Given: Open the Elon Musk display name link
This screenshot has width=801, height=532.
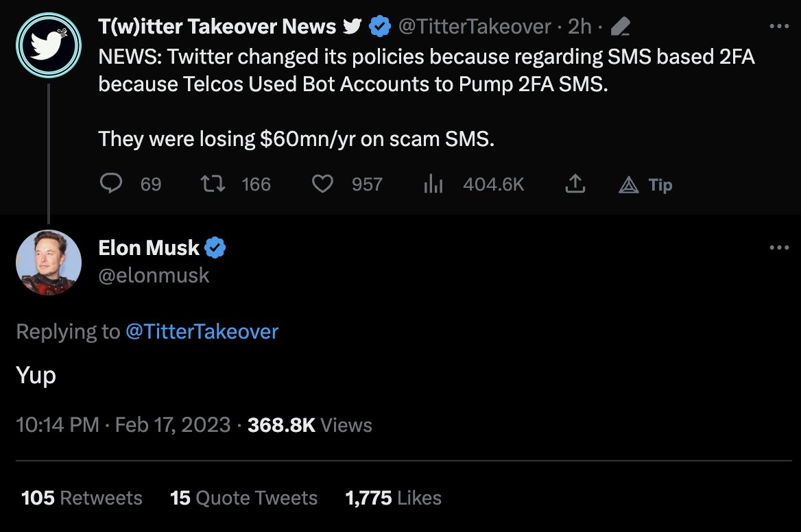Looking at the screenshot, I should pos(149,247).
